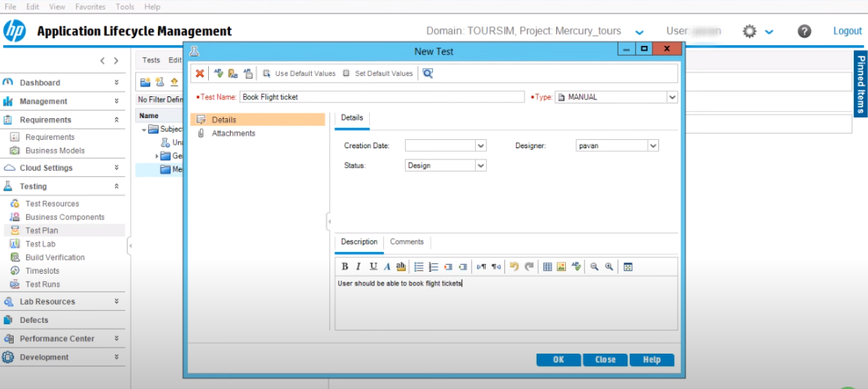868x389 pixels.
Task: Click the red X clear-fields icon
Action: pyautogui.click(x=200, y=73)
